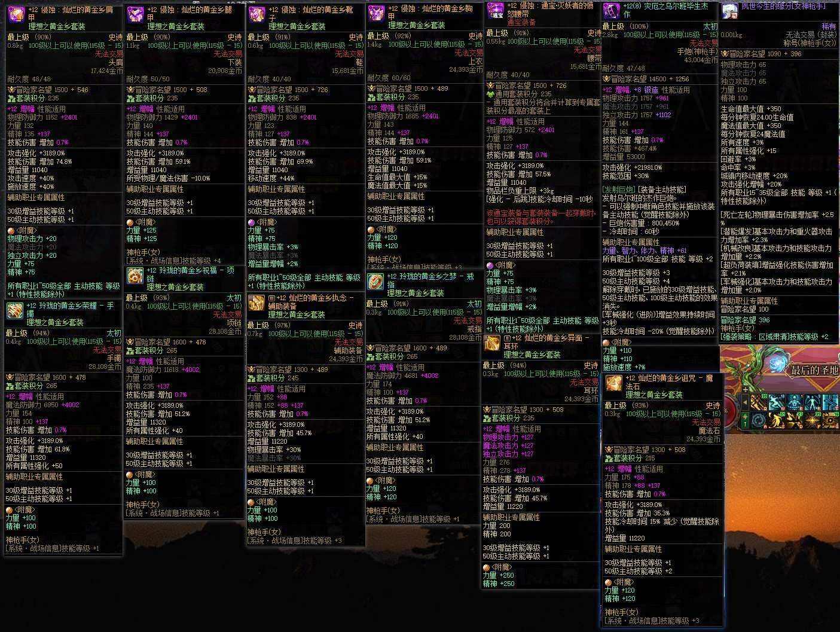Click the R hotkey skill icon
Image resolution: width=840 pixels, height=632 pixels.
[x=814, y=402]
